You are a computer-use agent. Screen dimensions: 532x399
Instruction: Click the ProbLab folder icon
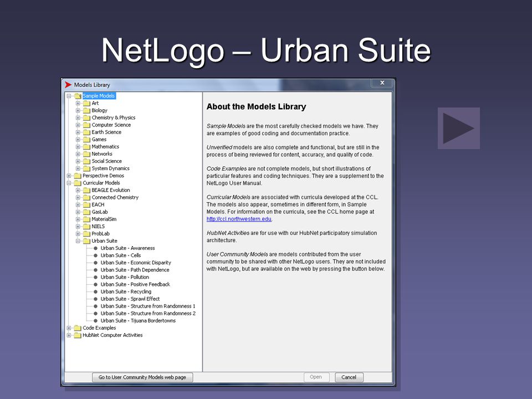click(86, 234)
